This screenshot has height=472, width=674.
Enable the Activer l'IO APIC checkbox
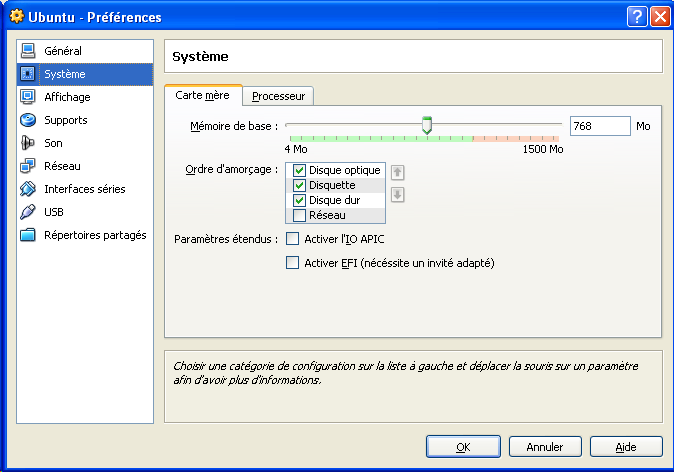click(x=293, y=239)
